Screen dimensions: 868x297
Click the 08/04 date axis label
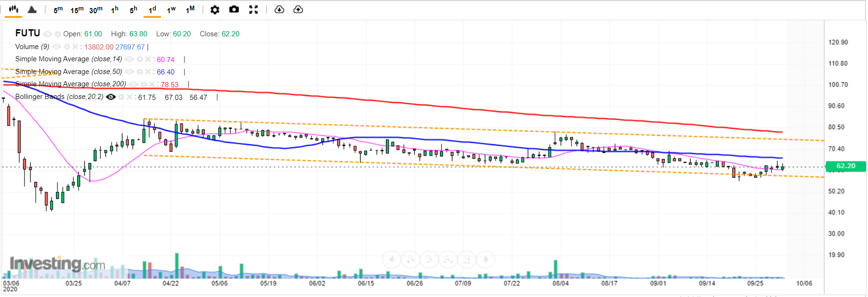tap(561, 283)
